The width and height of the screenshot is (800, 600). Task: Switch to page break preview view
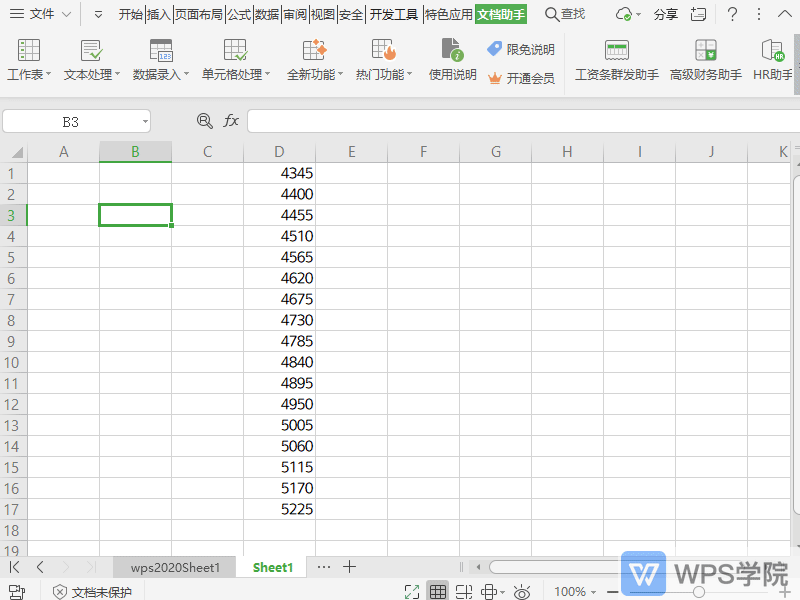pos(463,592)
